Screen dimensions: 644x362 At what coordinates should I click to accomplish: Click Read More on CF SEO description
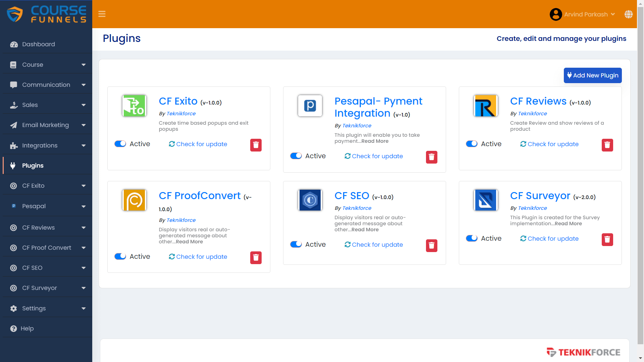[365, 230]
